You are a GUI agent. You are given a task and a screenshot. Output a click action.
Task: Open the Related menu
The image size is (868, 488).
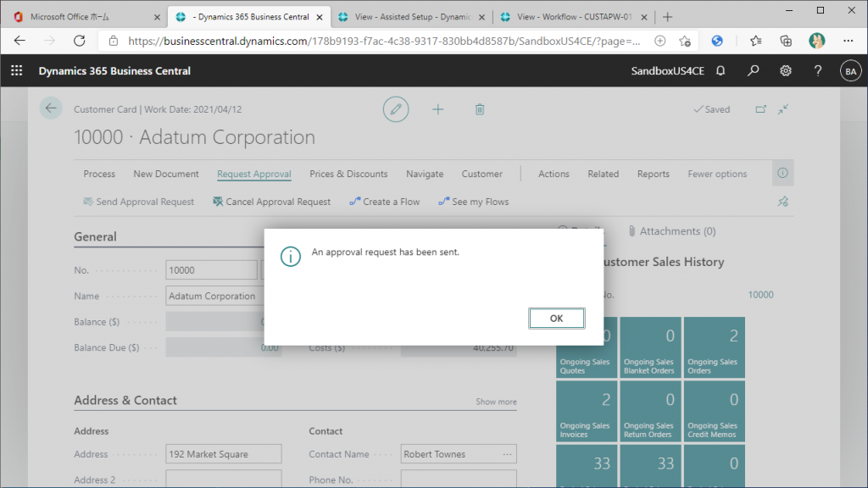point(604,174)
